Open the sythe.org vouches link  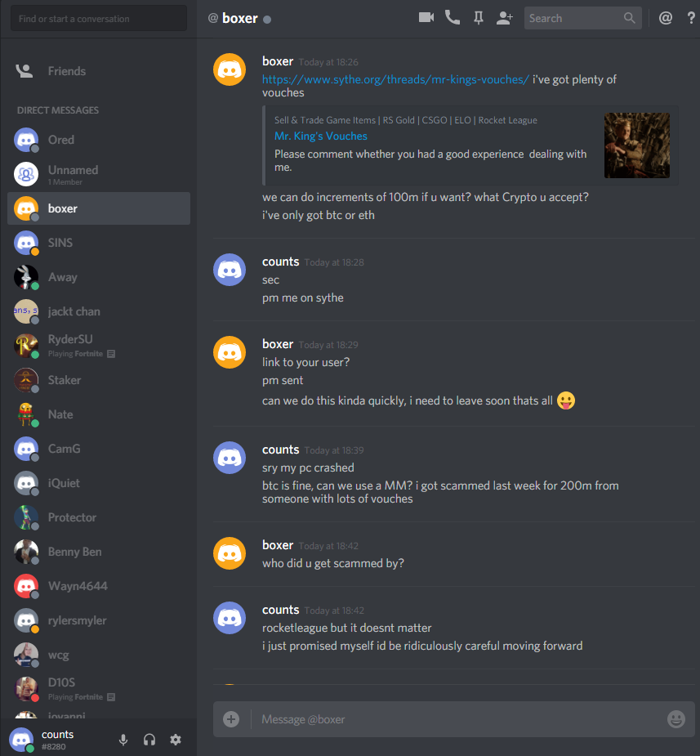(395, 79)
